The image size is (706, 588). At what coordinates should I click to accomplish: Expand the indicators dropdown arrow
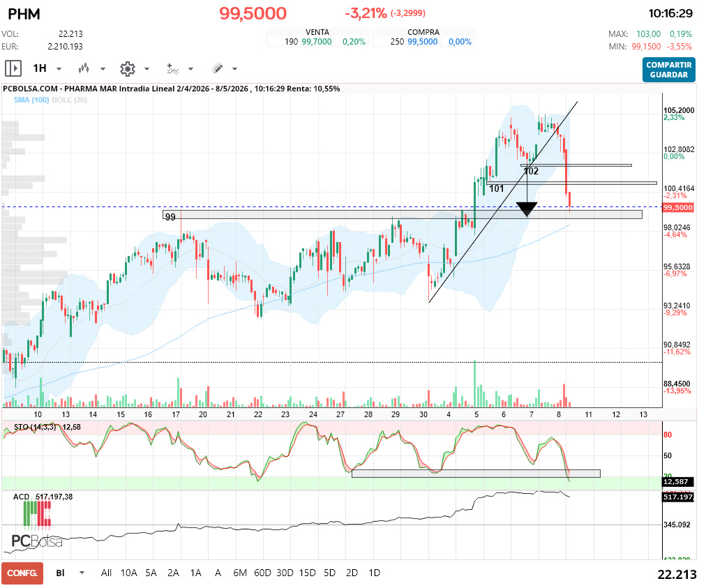click(191, 69)
